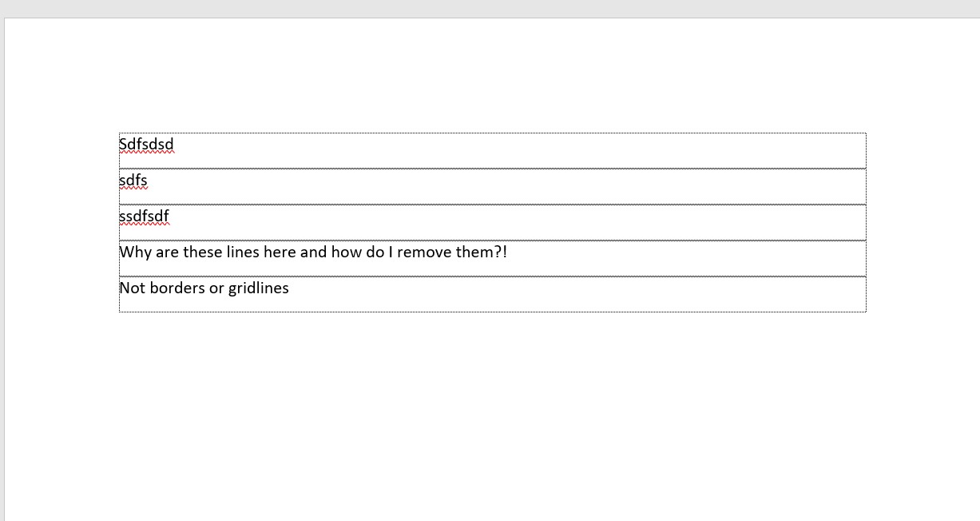
Task: Click the gray strip above the page
Action: click(490, 8)
